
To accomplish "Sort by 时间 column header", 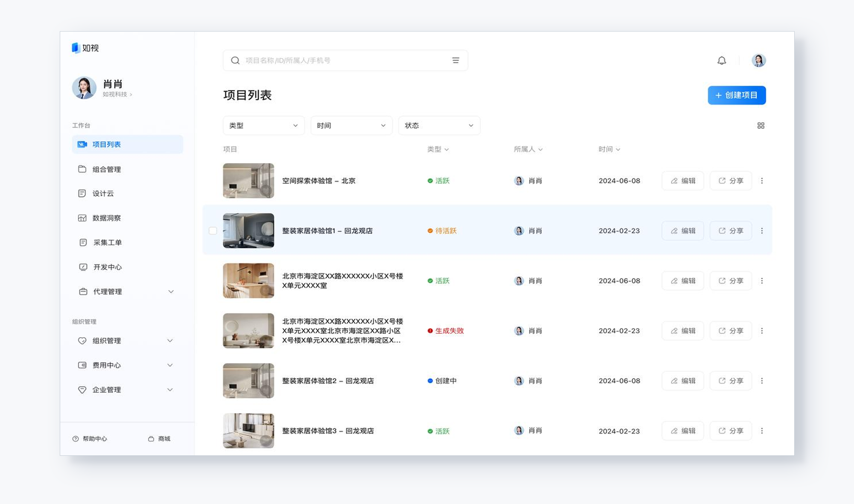I will click(x=609, y=149).
